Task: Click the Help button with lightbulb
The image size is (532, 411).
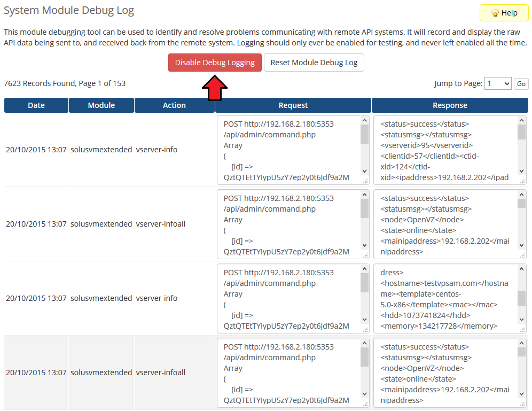Action: 504,13
